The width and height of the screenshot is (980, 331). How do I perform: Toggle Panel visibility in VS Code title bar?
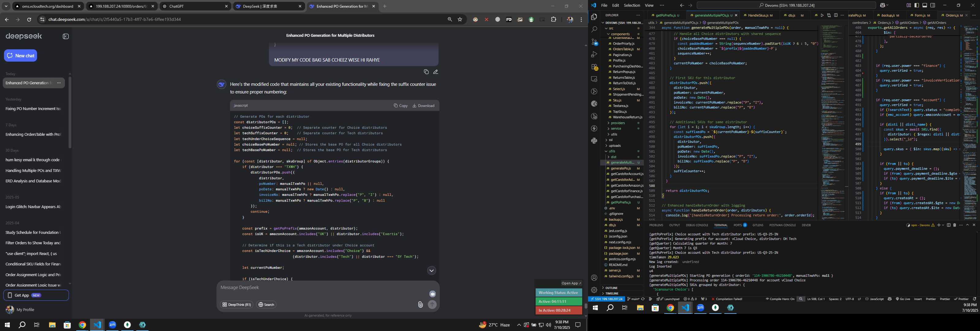(x=925, y=5)
